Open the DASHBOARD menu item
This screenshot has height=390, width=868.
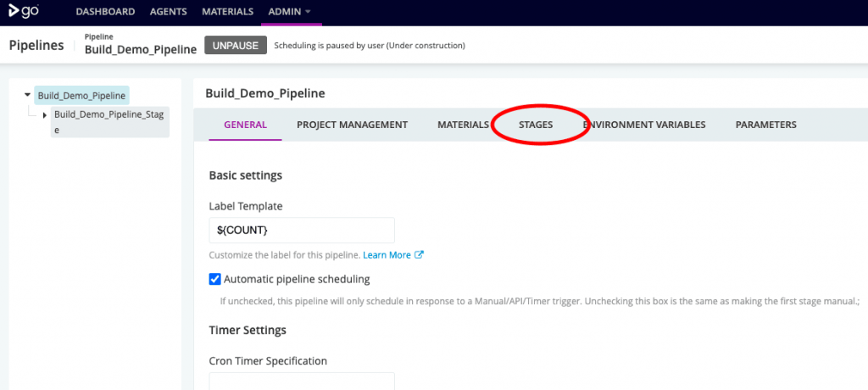[105, 12]
